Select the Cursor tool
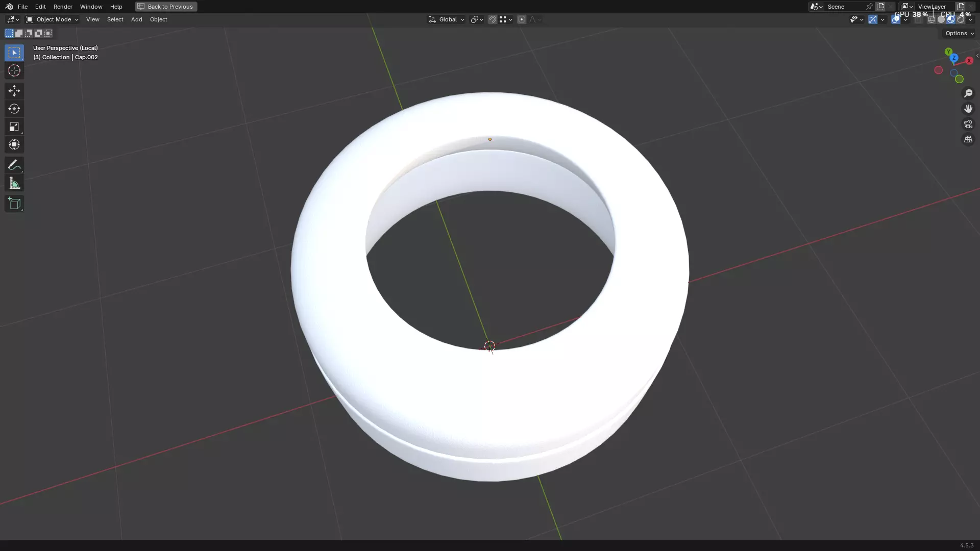The image size is (980, 551). tap(14, 70)
